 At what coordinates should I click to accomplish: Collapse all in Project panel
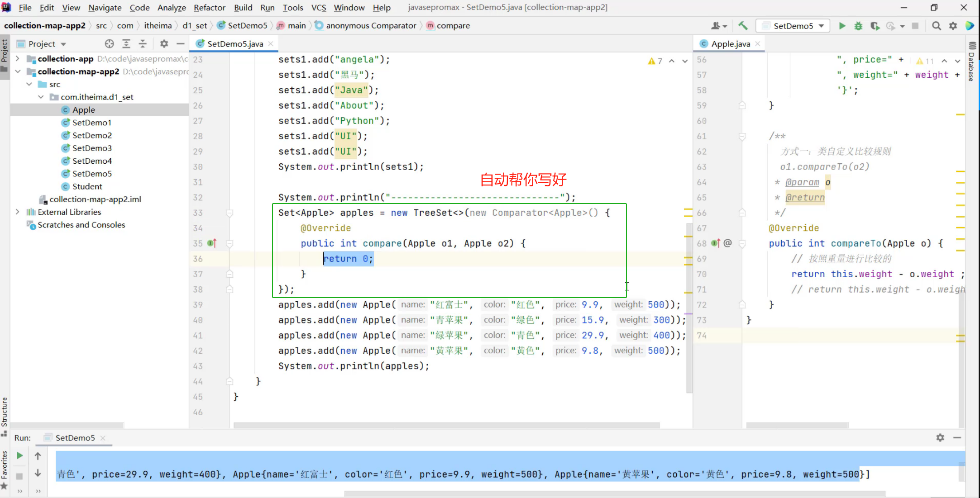[143, 44]
